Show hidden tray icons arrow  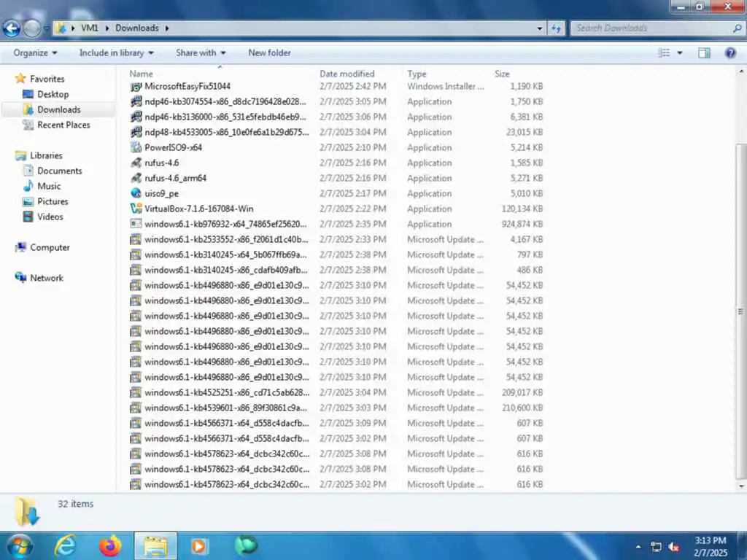pos(638,547)
